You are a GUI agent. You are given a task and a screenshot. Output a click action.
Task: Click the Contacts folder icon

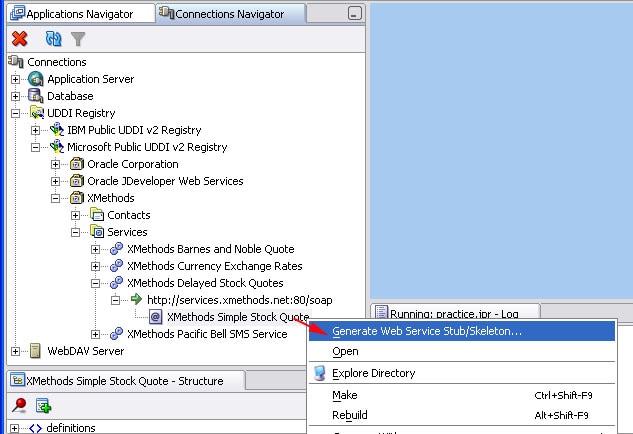tap(97, 215)
